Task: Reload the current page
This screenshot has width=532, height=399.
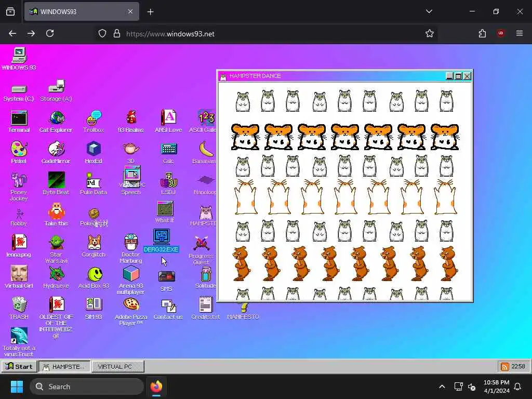Action: pyautogui.click(x=50, y=33)
